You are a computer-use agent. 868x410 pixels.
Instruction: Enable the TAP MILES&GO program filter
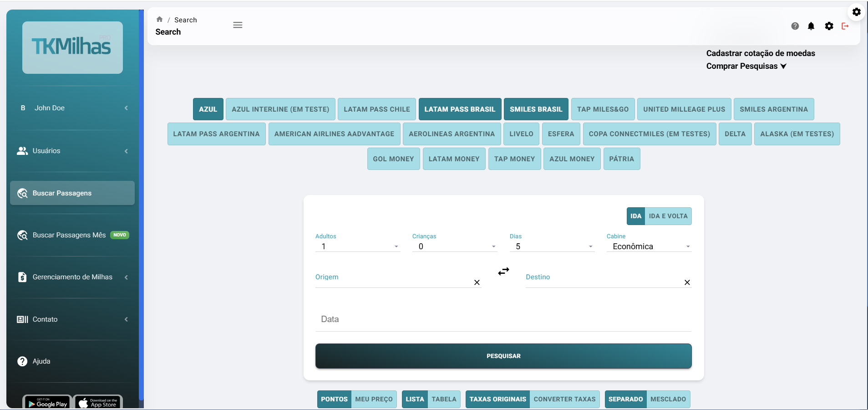coord(603,109)
